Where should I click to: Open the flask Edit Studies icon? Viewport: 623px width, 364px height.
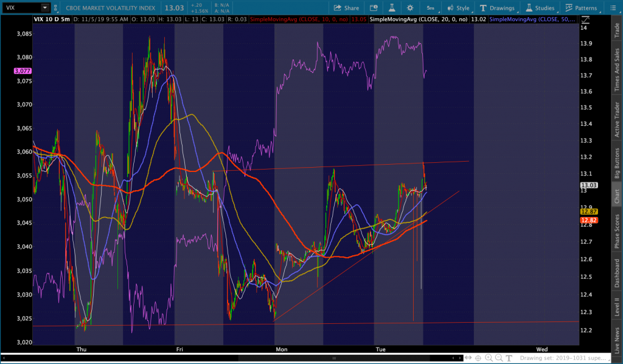[x=392, y=7]
